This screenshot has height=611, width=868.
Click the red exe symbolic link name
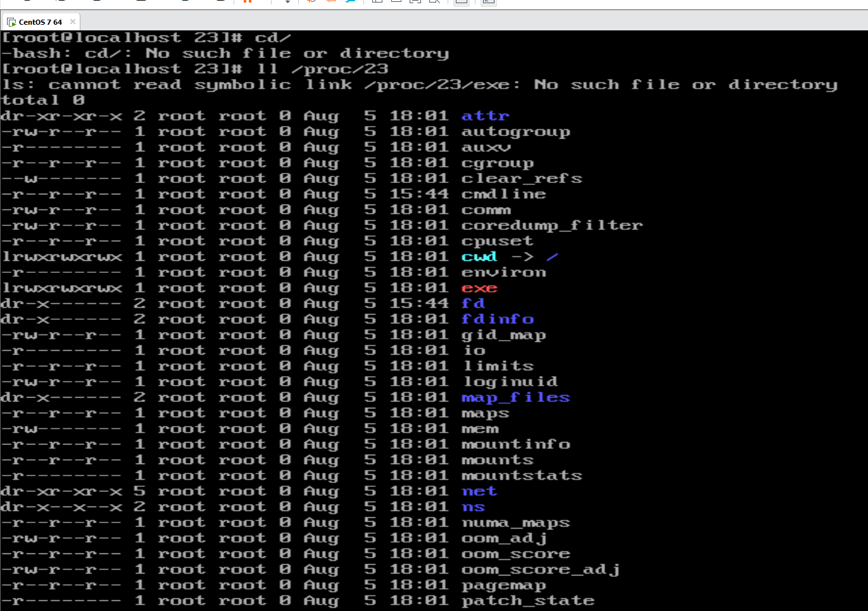(x=479, y=288)
